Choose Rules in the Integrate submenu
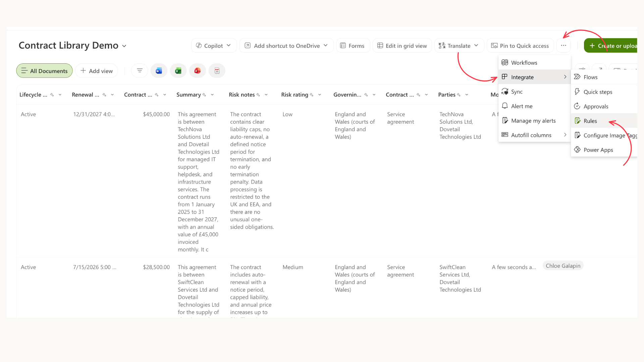Image resolution: width=644 pixels, height=362 pixels. pyautogui.click(x=604, y=121)
